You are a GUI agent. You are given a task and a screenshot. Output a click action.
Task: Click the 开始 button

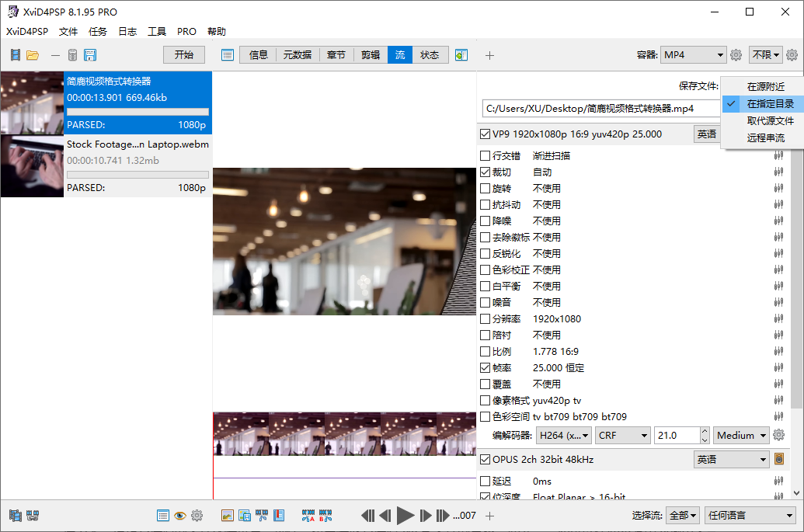(x=184, y=55)
